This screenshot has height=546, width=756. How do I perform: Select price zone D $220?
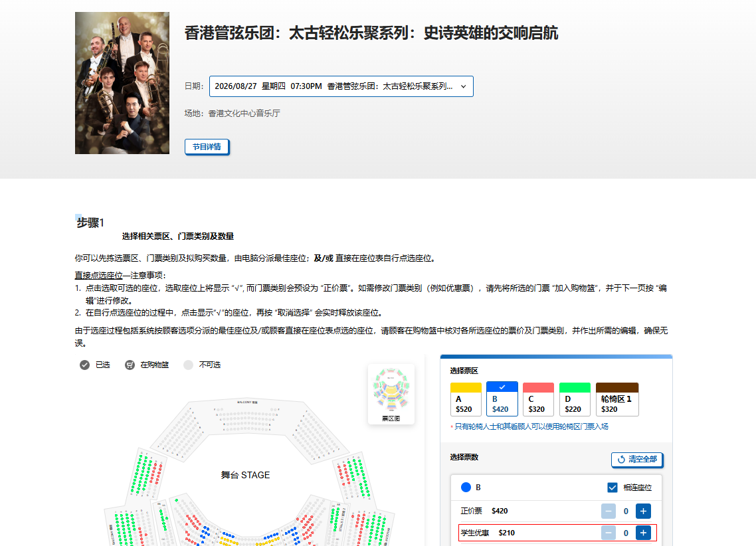(575, 399)
